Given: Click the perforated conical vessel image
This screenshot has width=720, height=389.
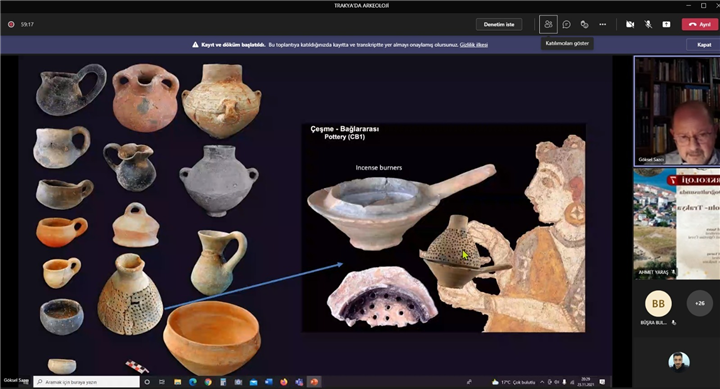Looking at the screenshot, I should (130, 294).
